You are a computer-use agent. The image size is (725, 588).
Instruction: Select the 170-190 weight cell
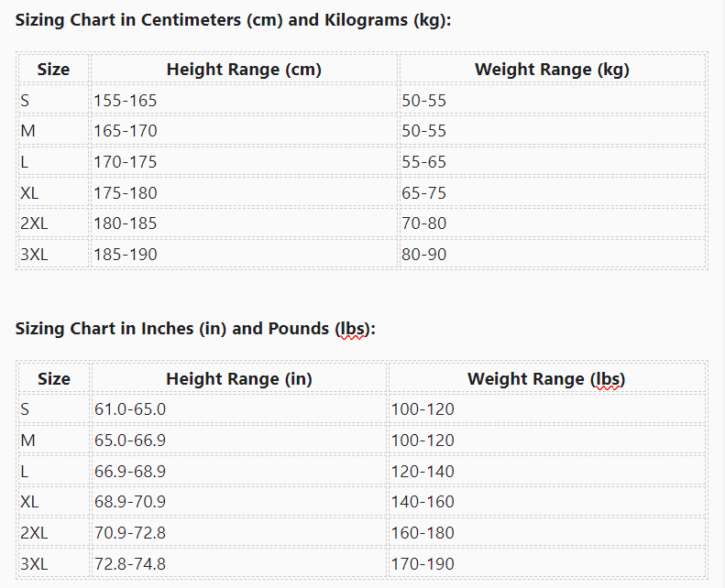tap(423, 564)
